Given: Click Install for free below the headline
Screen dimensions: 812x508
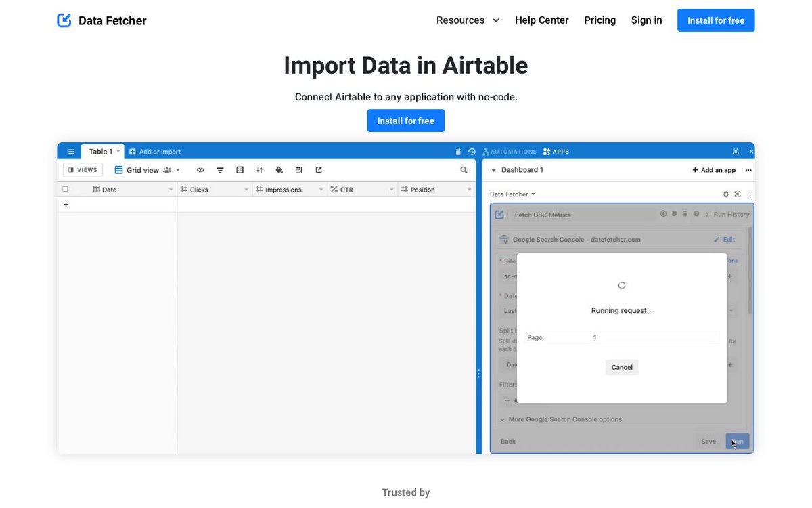Looking at the screenshot, I should [406, 121].
